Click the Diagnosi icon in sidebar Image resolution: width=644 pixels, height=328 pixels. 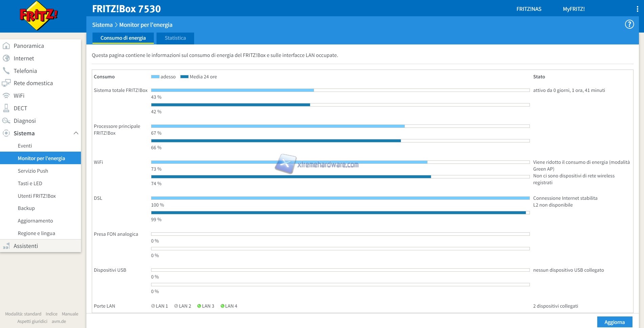[x=6, y=121]
